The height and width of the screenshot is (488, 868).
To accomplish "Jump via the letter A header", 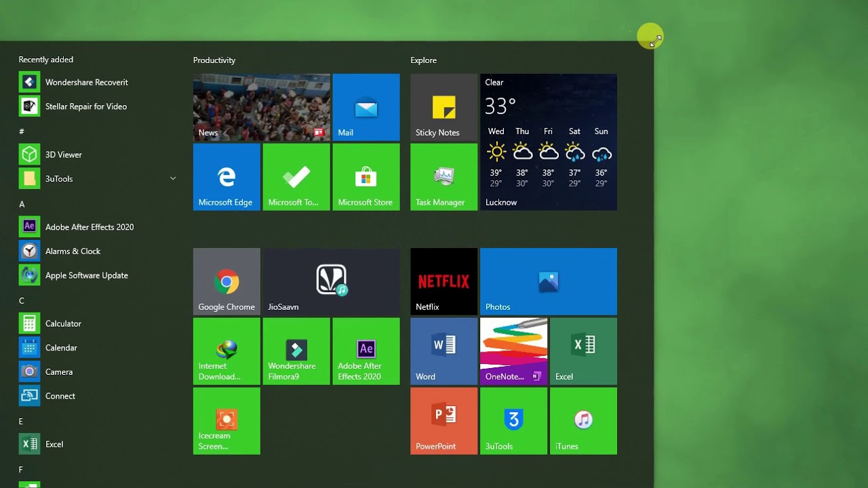I will (22, 204).
